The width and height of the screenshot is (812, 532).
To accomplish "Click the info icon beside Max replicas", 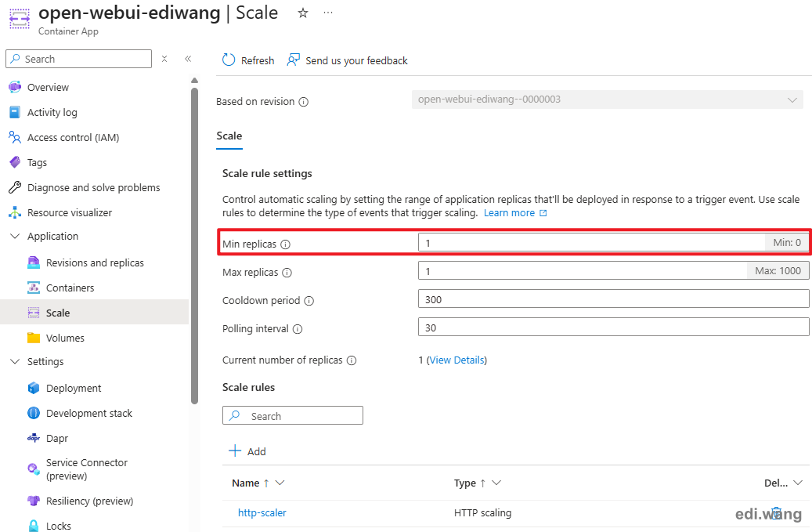I will [x=287, y=273].
